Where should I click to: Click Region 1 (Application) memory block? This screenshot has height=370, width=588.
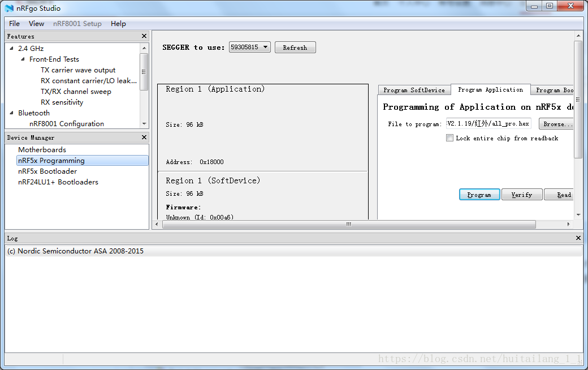point(263,128)
